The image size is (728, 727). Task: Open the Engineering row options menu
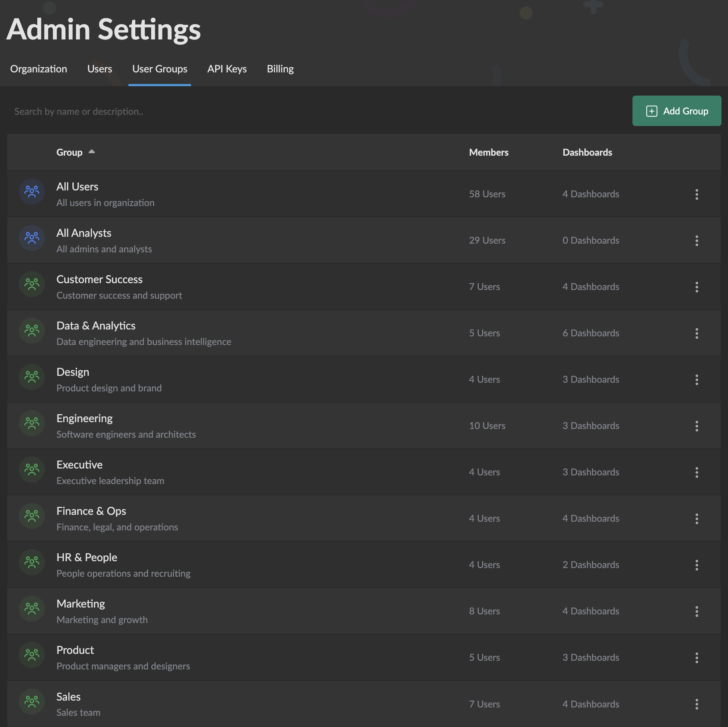pos(697,426)
